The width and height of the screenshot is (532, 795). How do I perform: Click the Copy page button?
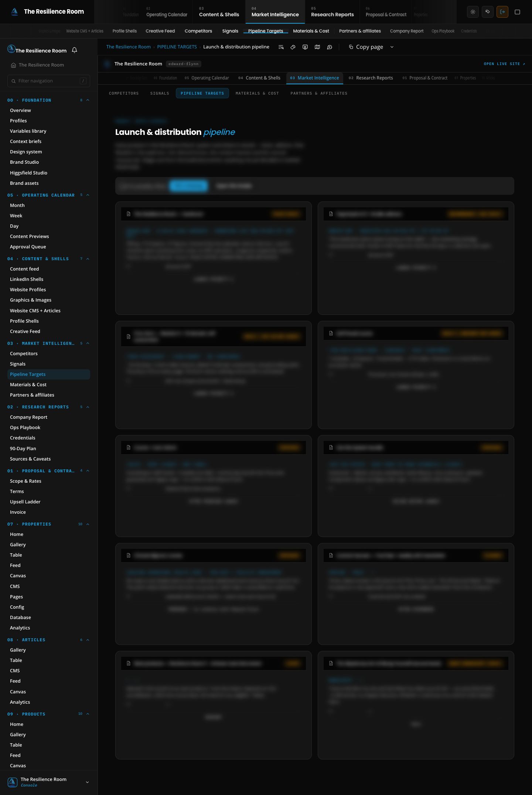[366, 47]
